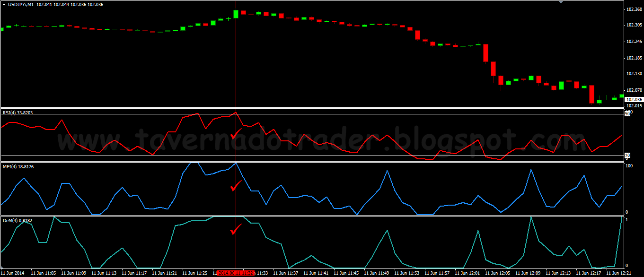Click the 102.360 price scale value

click(x=634, y=9)
